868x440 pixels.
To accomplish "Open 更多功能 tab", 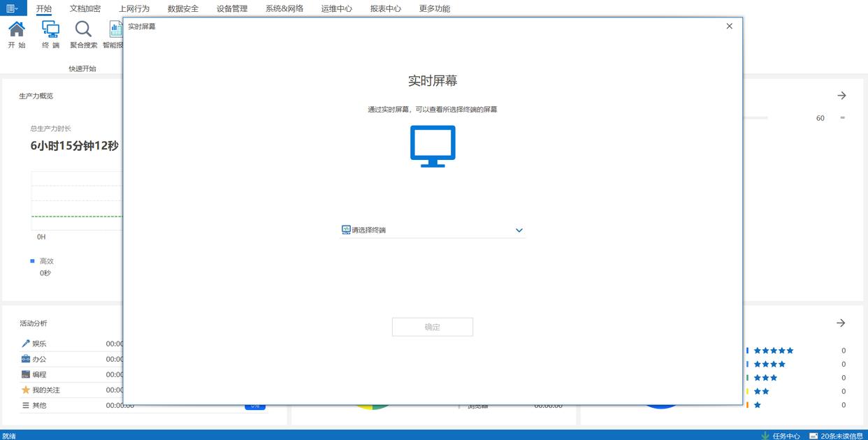I will point(435,8).
